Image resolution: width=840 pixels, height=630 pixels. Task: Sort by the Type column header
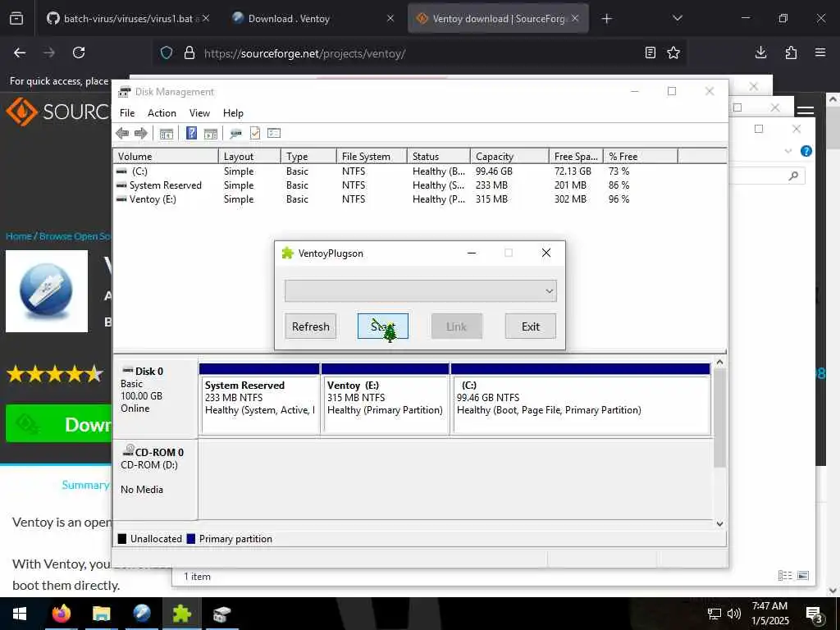(308, 157)
